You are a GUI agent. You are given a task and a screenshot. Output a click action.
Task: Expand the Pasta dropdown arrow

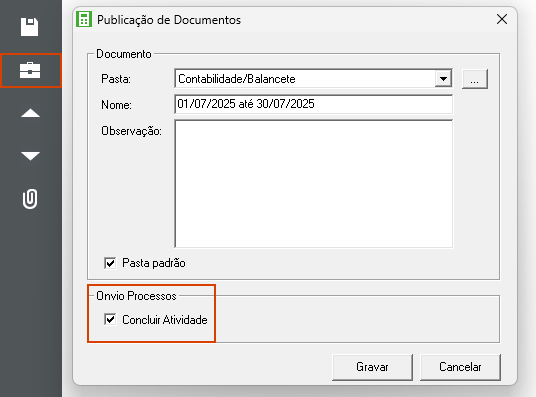(x=443, y=79)
